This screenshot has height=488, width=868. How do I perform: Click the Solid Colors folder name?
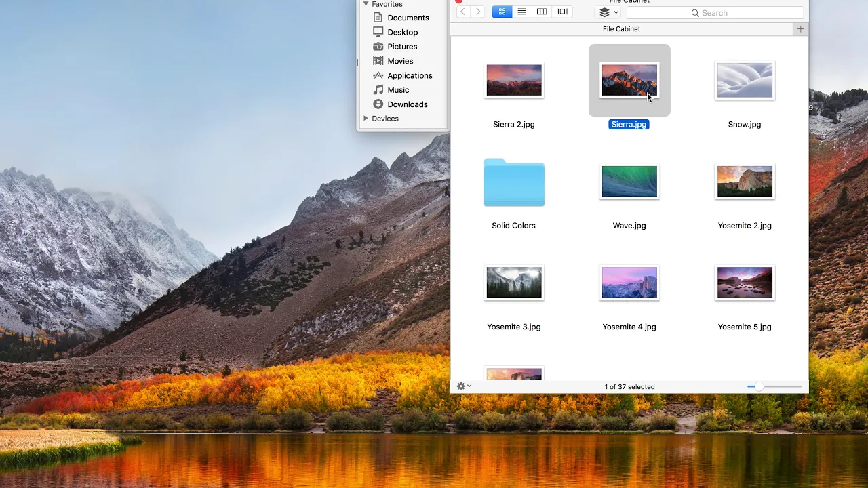514,226
